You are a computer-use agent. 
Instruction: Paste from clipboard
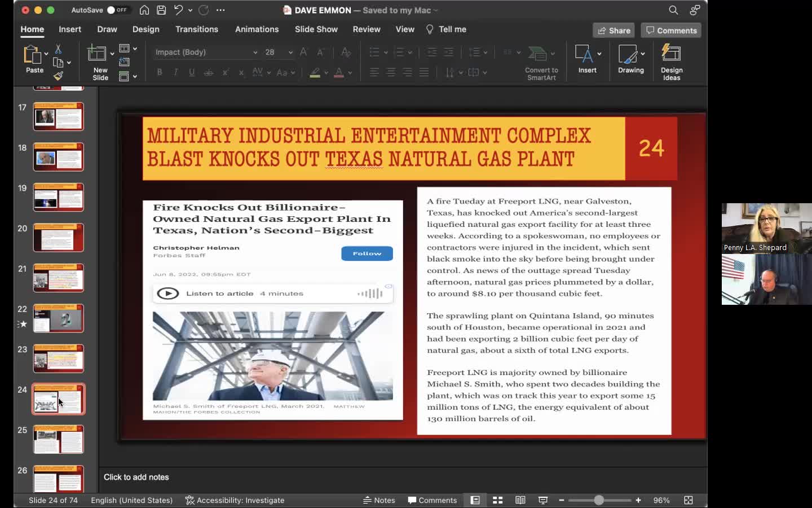[x=34, y=59]
